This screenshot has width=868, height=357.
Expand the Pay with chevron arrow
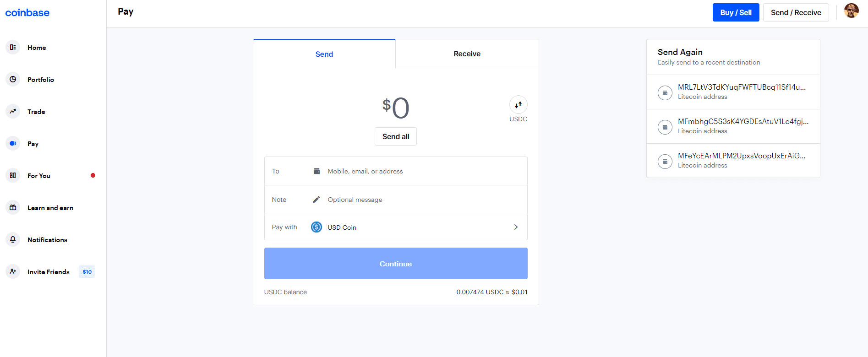516,227
